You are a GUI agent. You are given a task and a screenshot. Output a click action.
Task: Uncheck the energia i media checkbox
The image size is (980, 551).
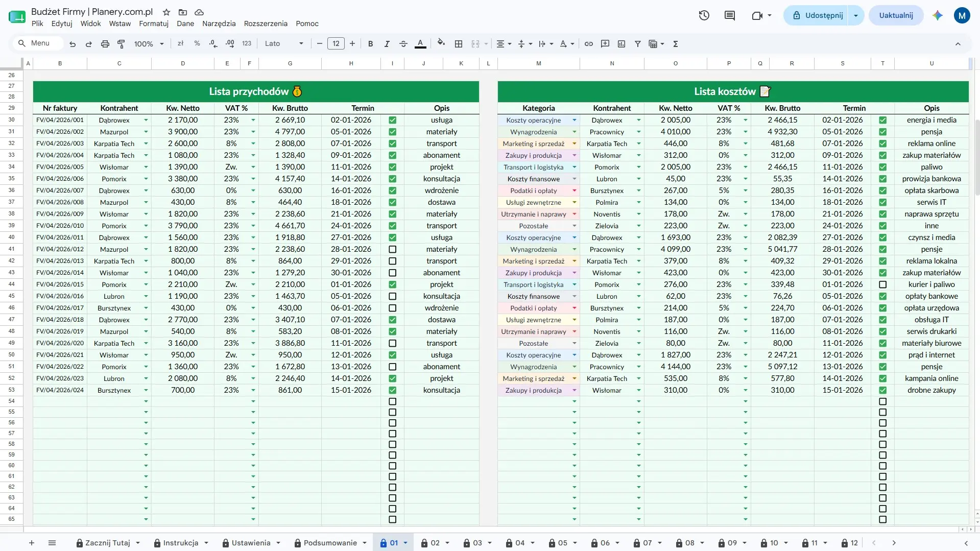tap(882, 120)
